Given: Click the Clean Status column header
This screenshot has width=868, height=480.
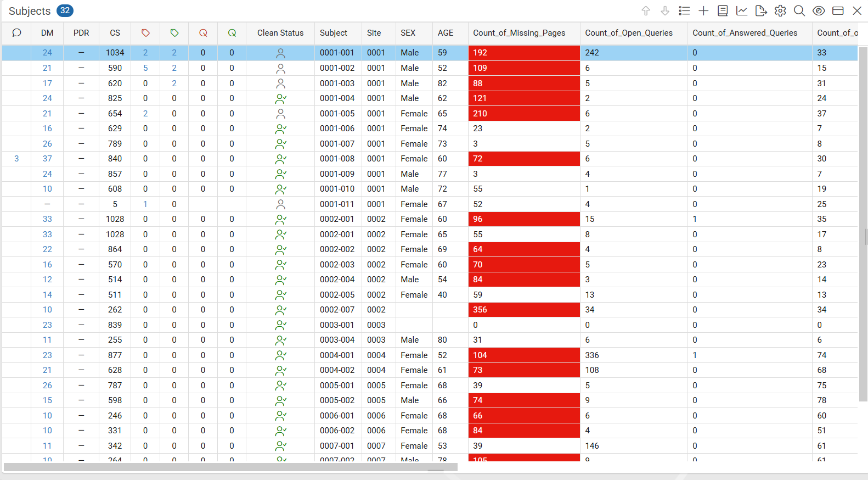Looking at the screenshot, I should pos(280,33).
